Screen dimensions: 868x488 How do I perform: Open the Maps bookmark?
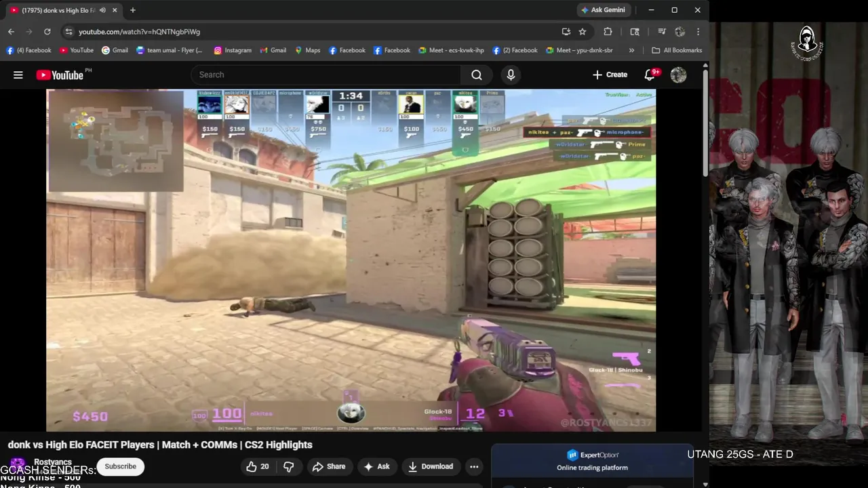click(307, 50)
